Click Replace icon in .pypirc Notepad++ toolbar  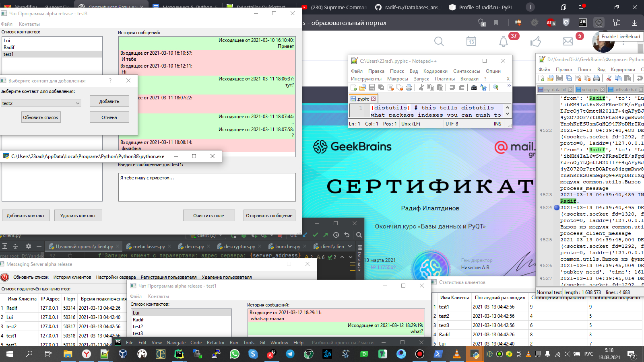point(483,87)
